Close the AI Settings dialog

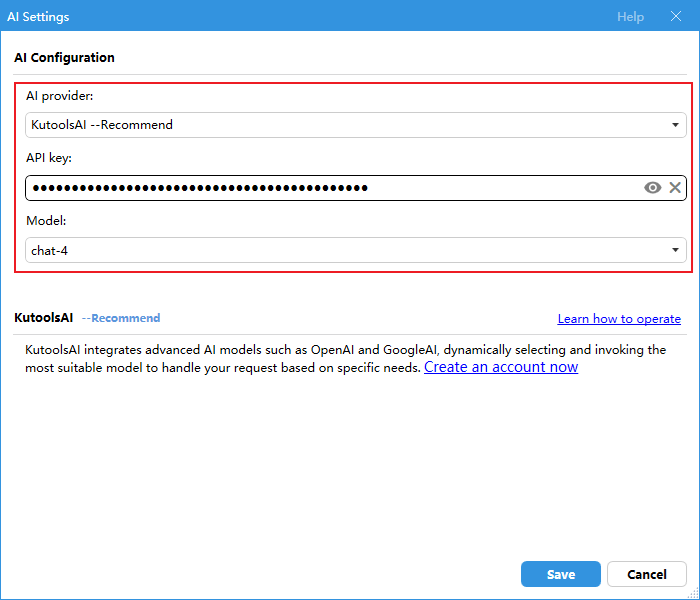click(x=676, y=17)
